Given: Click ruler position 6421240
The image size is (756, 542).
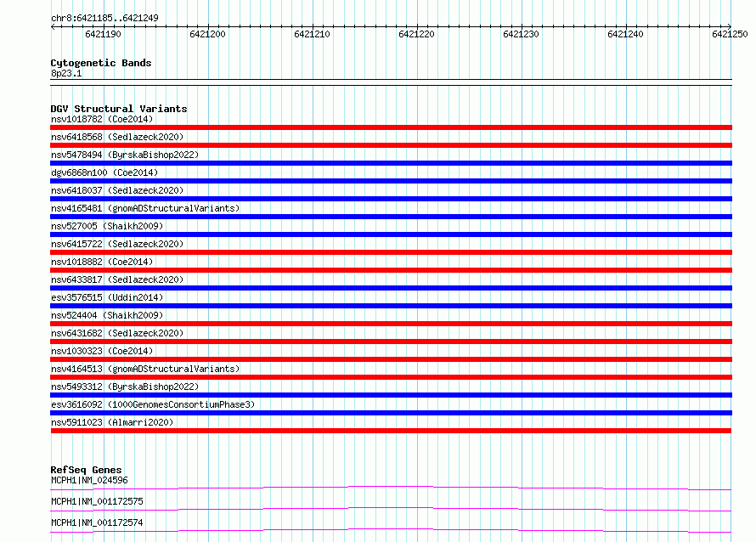Looking at the screenshot, I should click(625, 34).
